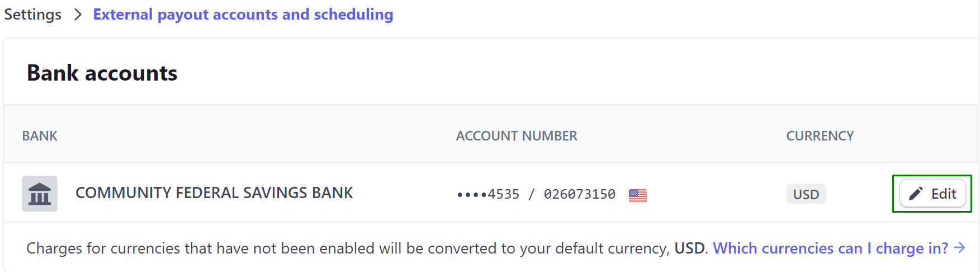Viewport: 980px width, 272px height.
Task: Click the arrow after the currencies link
Action: click(x=959, y=248)
